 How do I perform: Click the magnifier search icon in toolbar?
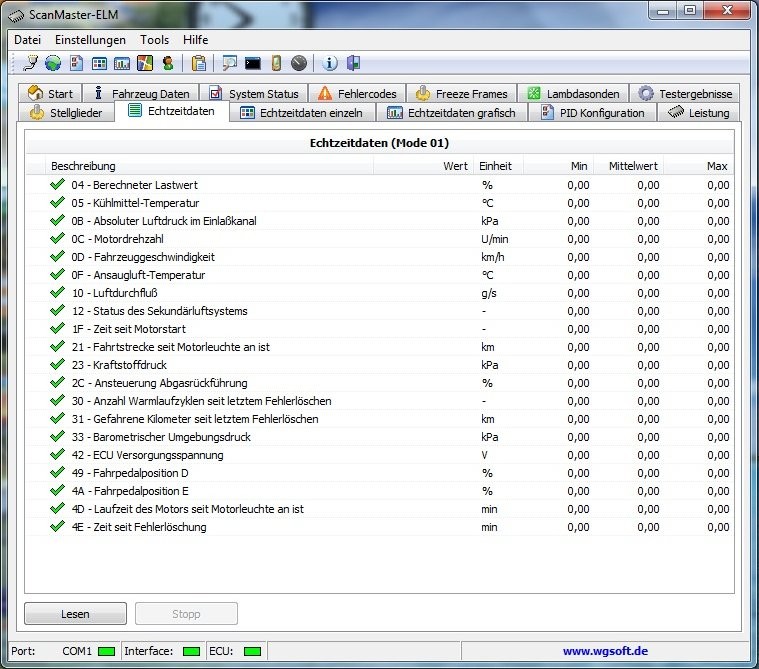(230, 63)
